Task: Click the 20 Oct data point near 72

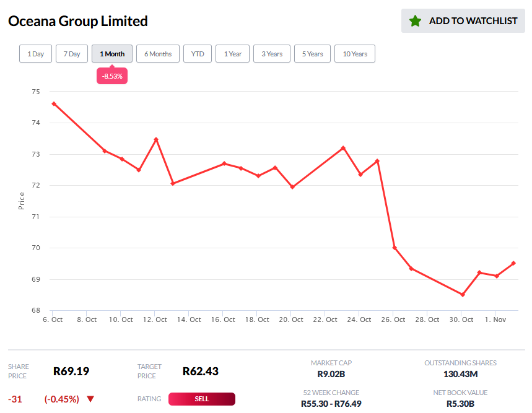Action: point(292,187)
